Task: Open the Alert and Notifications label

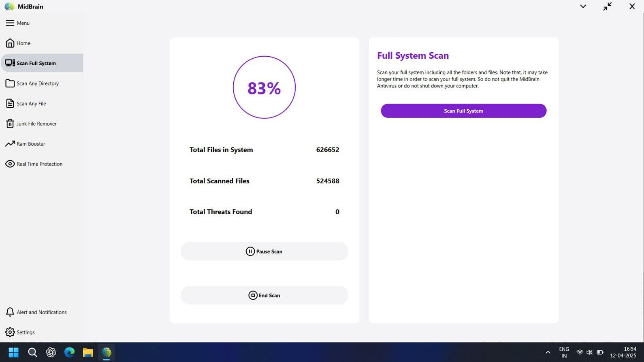Action: pyautogui.click(x=42, y=312)
